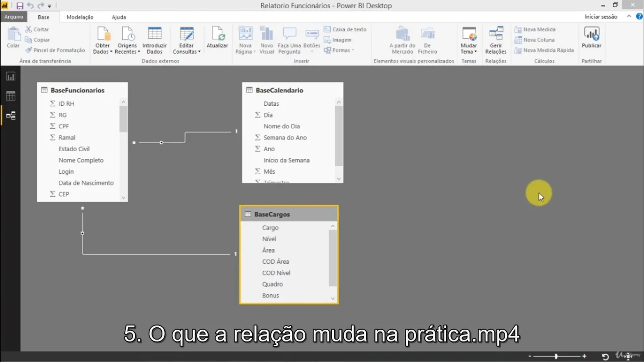The width and height of the screenshot is (644, 362).
Task: Open the Botões dropdown
Action: [312, 40]
